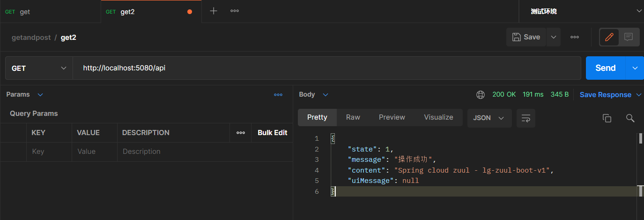Open request options three-dots beside Save
Screen dimensions: 644x220
pyautogui.click(x=575, y=37)
